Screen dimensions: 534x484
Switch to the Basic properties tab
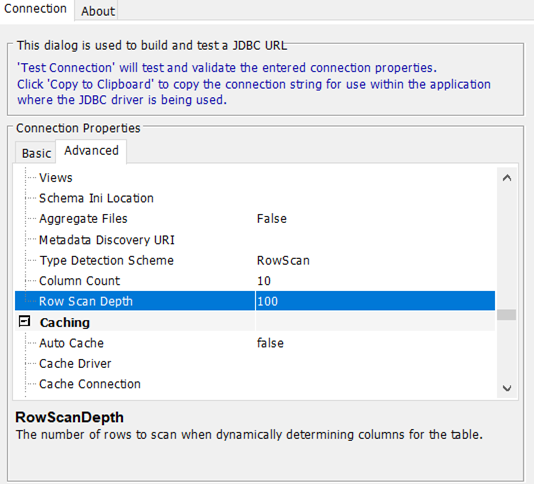coord(36,153)
